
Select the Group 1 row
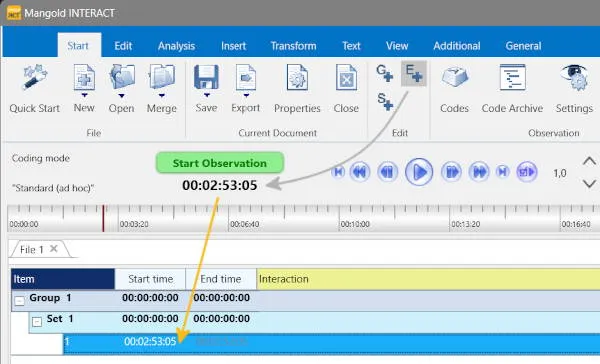306,301
